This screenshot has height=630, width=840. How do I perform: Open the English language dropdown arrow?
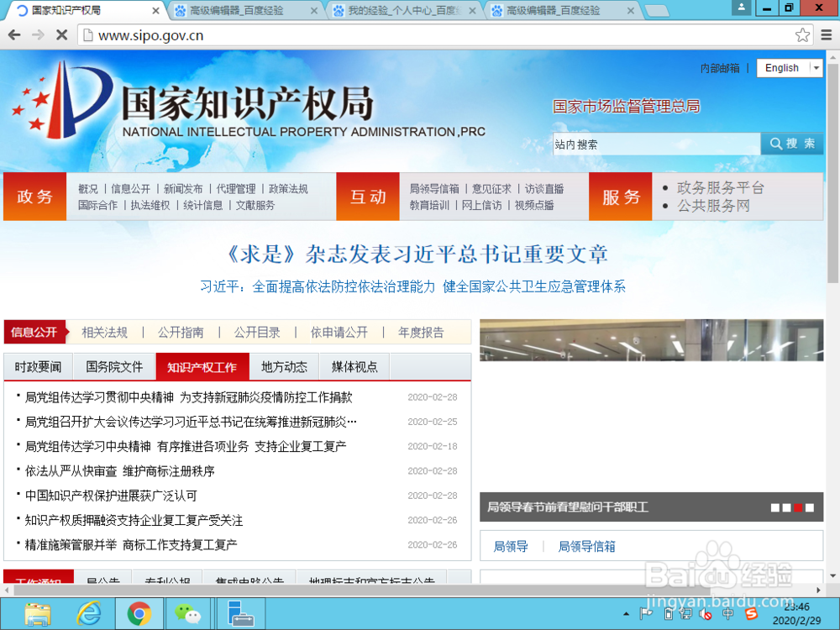816,68
